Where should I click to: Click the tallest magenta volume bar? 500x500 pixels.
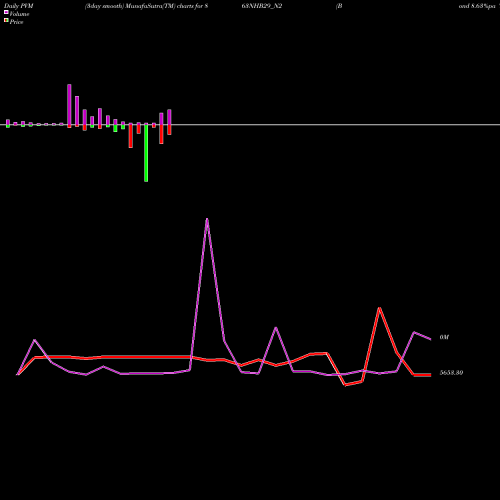pos(69,105)
